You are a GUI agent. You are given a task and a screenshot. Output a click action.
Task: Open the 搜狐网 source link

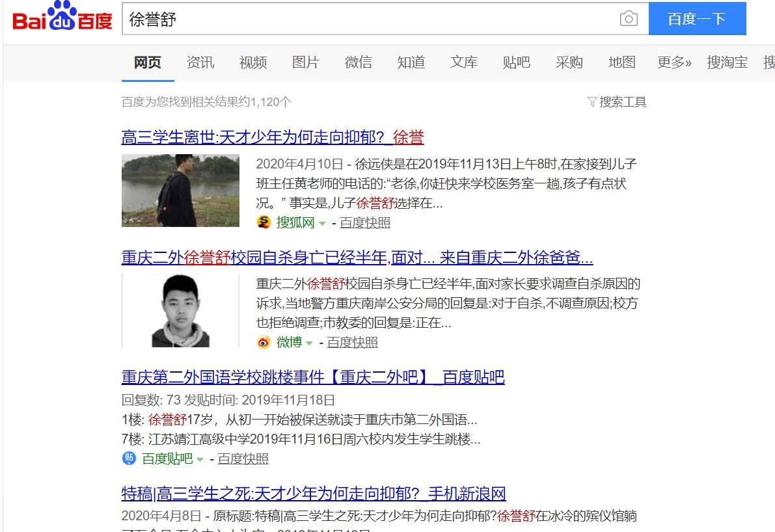click(x=295, y=223)
